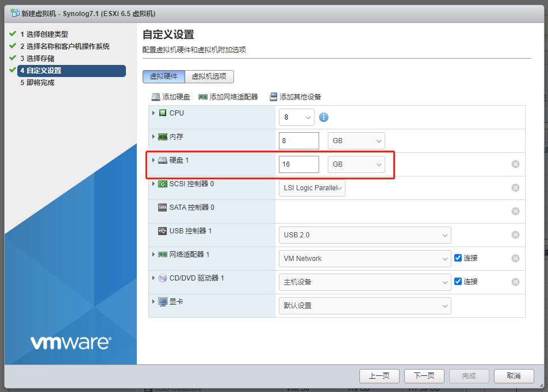This screenshot has height=392, width=548.
Task: Expand the CD/DVD drive 1 row
Action: 154,278
